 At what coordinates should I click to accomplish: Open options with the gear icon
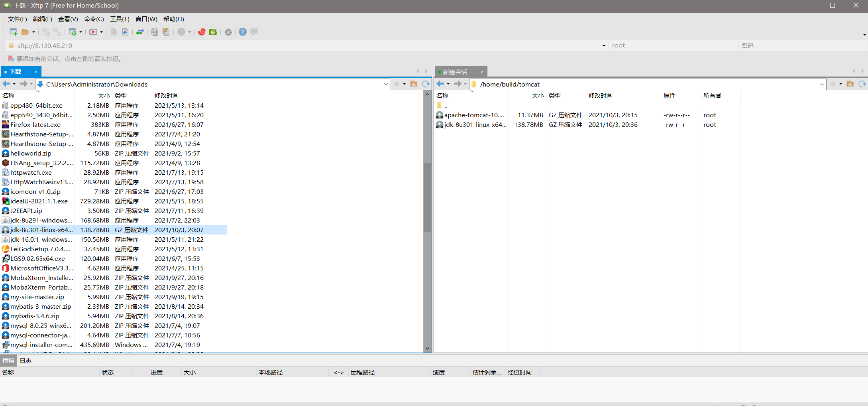[x=228, y=32]
